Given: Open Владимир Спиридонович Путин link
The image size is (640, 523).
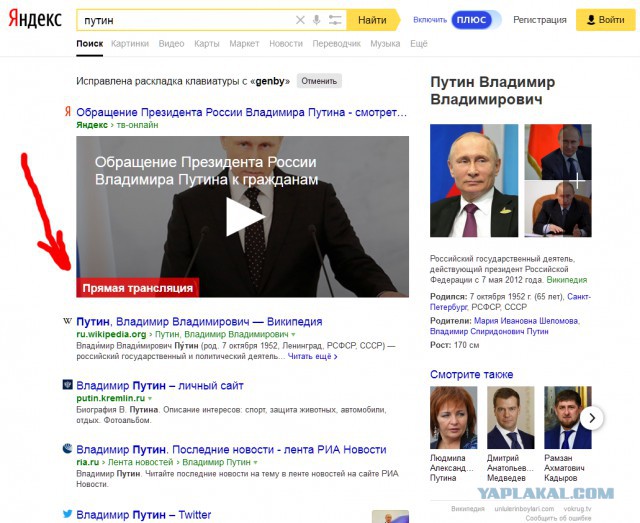Looking at the screenshot, I should coord(489,332).
